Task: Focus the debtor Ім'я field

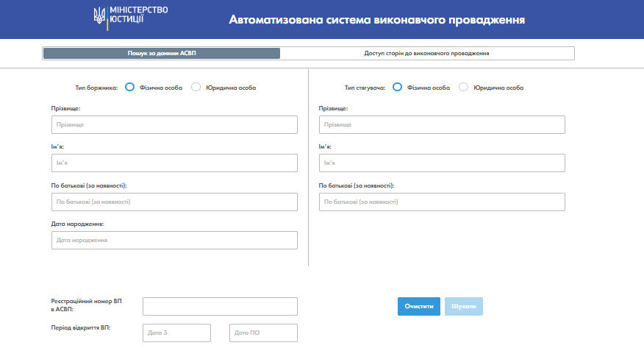Action: 174,163
